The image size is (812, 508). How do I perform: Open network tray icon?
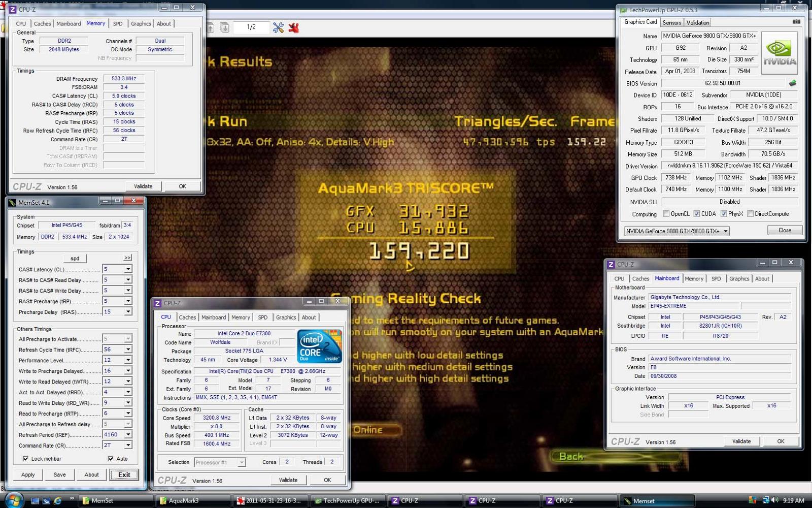[765, 500]
